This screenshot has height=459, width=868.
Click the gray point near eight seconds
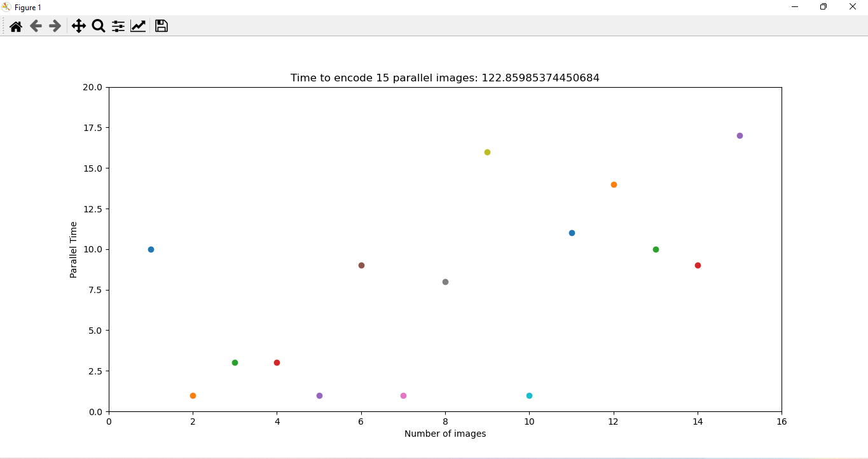[x=445, y=282]
